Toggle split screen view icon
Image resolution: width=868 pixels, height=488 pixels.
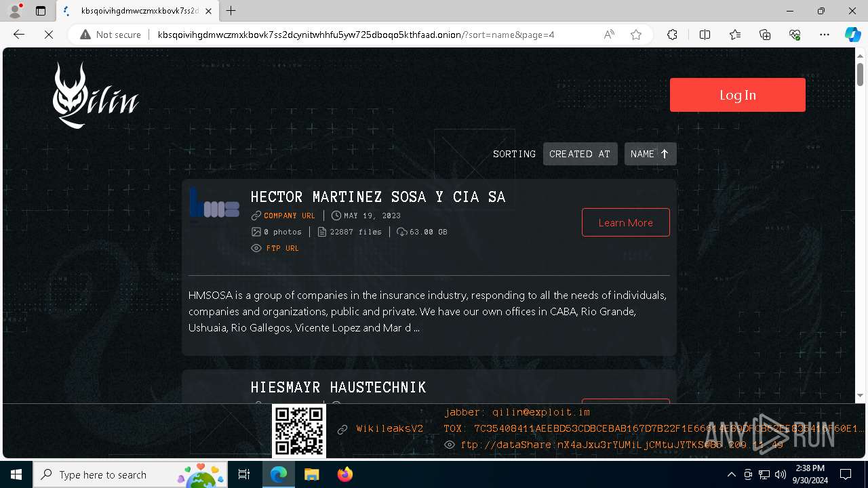coord(705,35)
